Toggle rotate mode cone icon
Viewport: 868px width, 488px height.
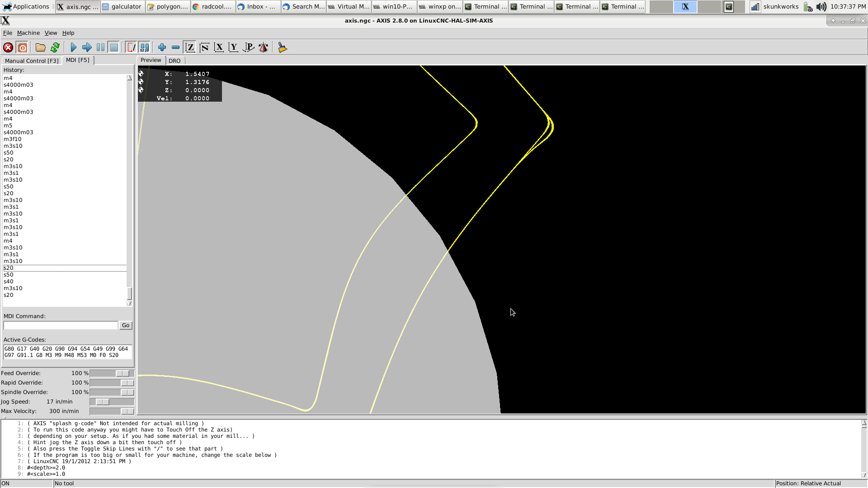pos(263,47)
